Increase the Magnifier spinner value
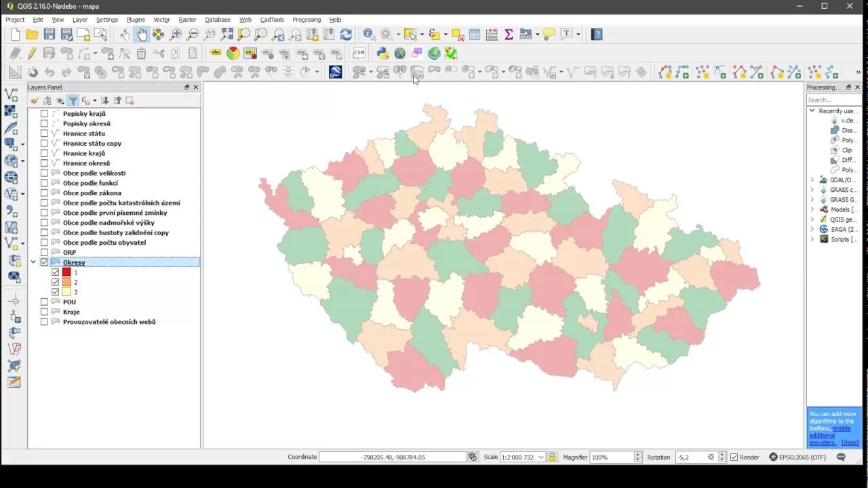This screenshot has height=488, width=868. pos(638,454)
